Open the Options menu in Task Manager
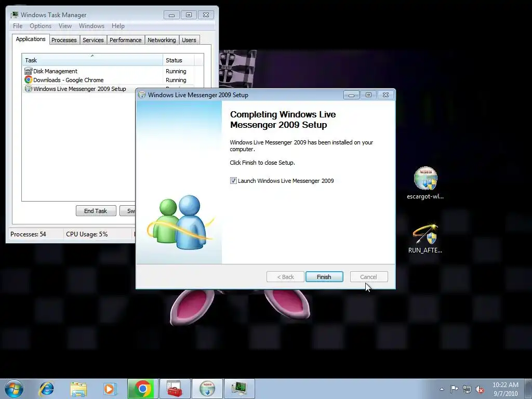532x399 pixels. (x=41, y=26)
